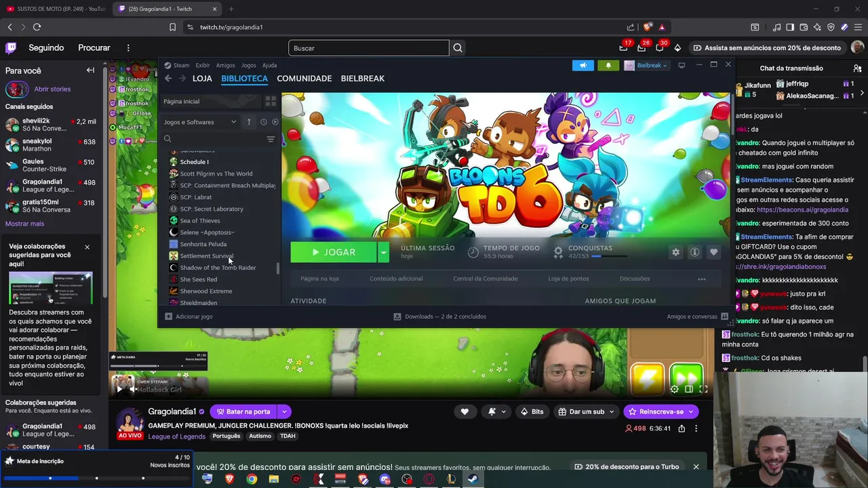The image size is (868, 488).
Task: Open Twitch Prime loot icon with badge 17
Action: coord(624,47)
